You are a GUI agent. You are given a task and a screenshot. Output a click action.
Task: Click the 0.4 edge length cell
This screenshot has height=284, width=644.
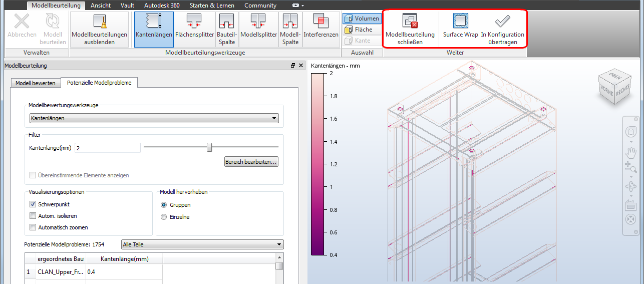tap(124, 271)
